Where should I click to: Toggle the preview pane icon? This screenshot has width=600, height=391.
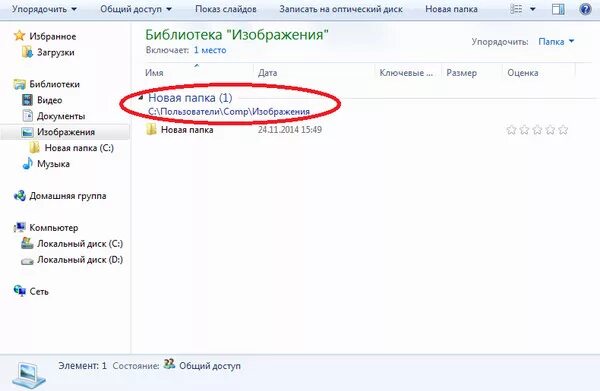(x=558, y=9)
